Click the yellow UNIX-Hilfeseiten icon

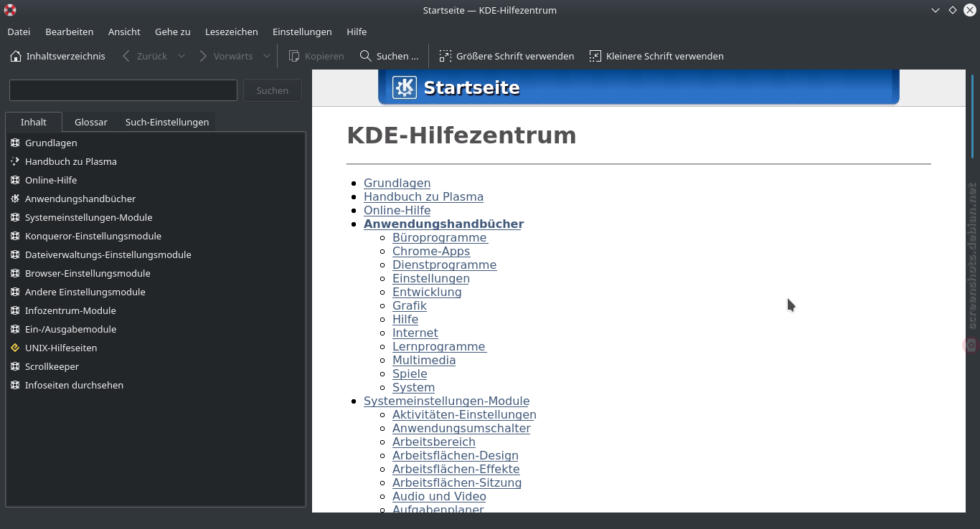15,348
